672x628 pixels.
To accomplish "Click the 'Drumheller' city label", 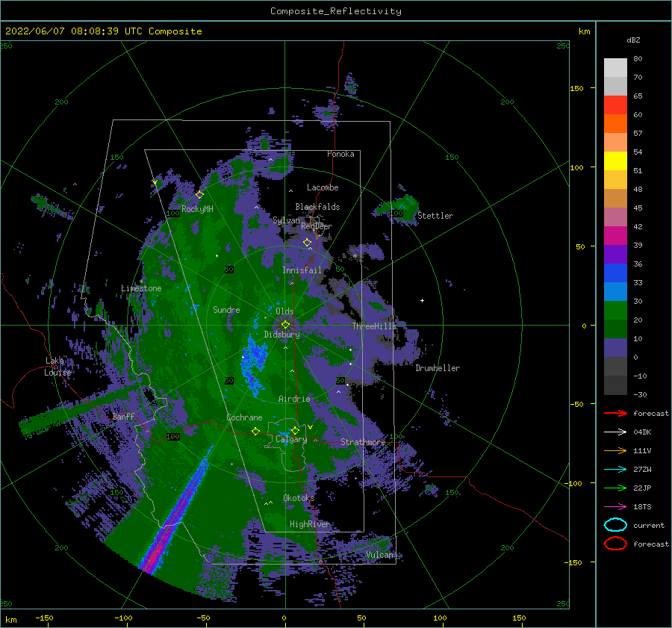I will [438, 368].
